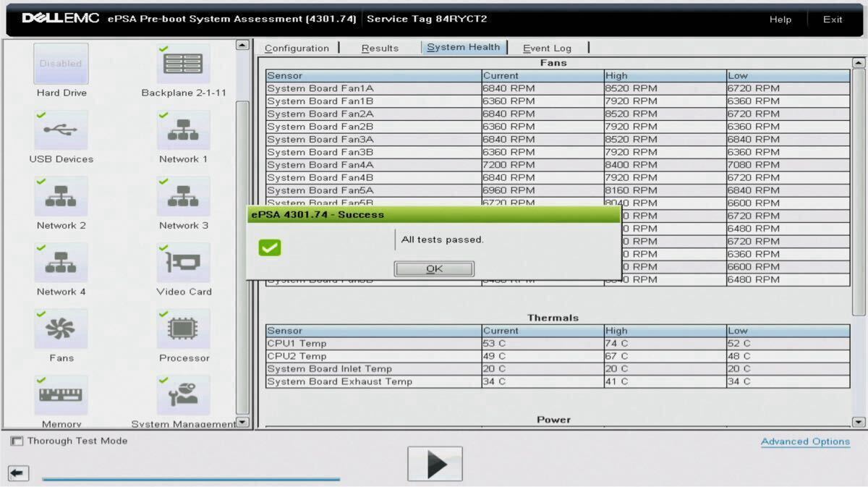Select the System Board Fan2A row

(558, 114)
